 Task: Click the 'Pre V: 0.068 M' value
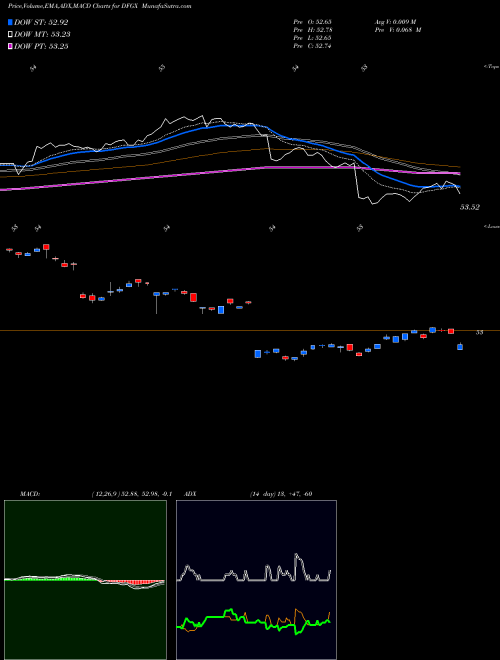(398, 30)
